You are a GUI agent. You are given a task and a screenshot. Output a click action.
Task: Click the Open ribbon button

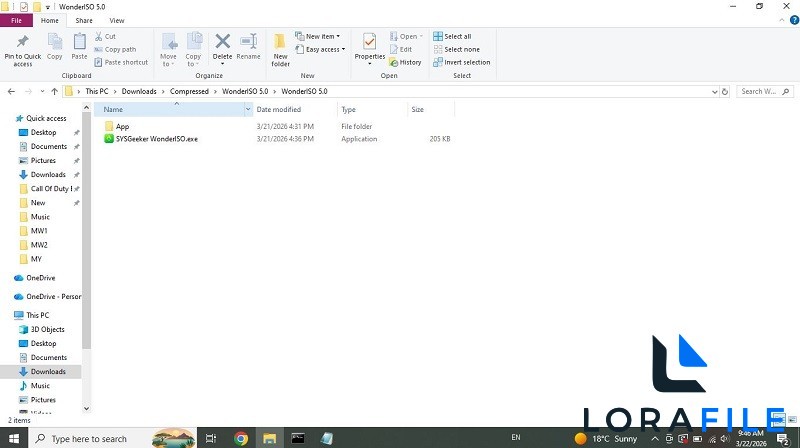click(406, 36)
